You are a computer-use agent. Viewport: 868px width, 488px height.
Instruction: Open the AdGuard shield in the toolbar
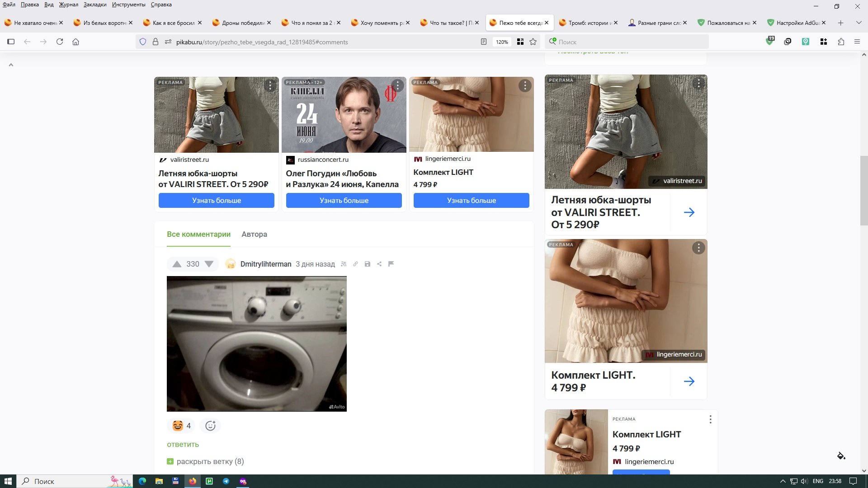point(769,42)
